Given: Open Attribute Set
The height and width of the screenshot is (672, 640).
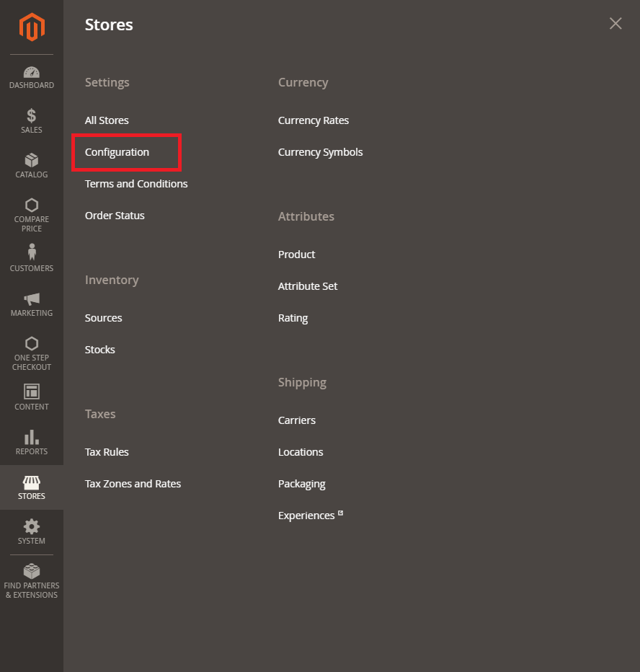Looking at the screenshot, I should coord(308,286).
